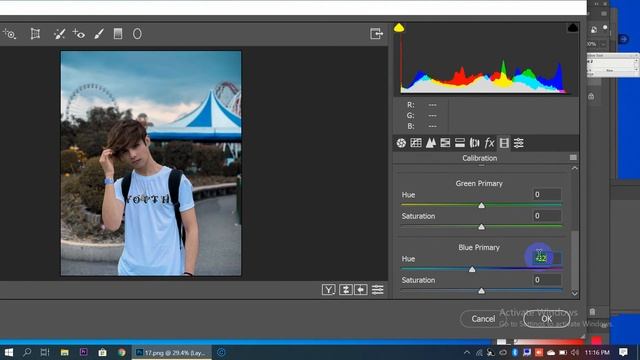The width and height of the screenshot is (640, 360).
Task: Open File Explorer from the taskbar
Action: 64,352
